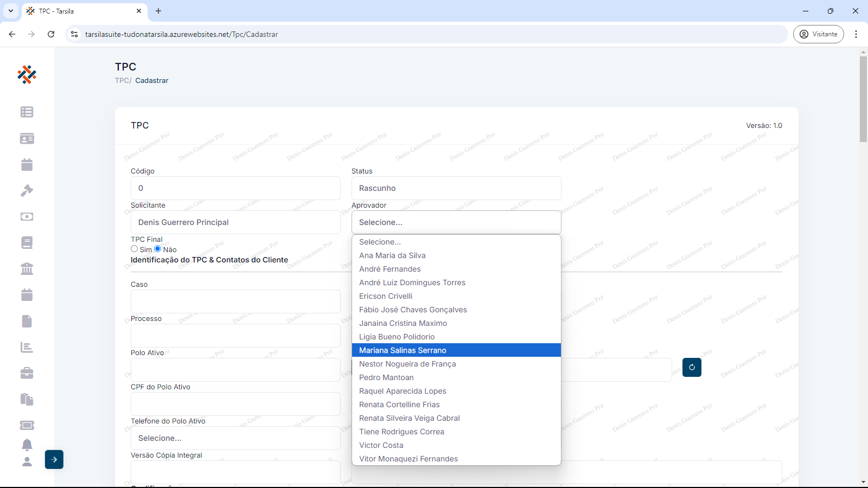
Task: Choose Mariana Salinas Serrano from list
Action: [x=403, y=350]
